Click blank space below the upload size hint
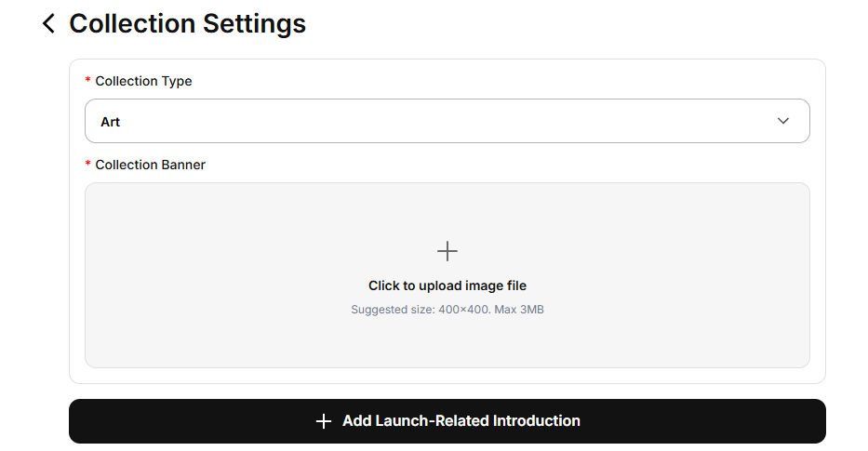The height and width of the screenshot is (451, 868). click(x=447, y=342)
